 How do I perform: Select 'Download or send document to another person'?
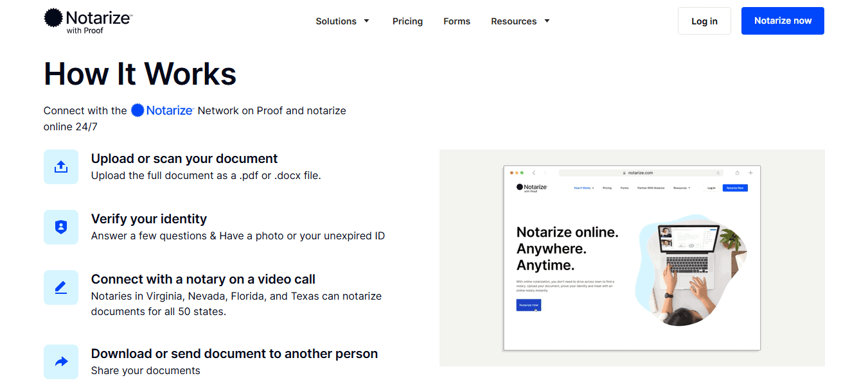pos(235,354)
